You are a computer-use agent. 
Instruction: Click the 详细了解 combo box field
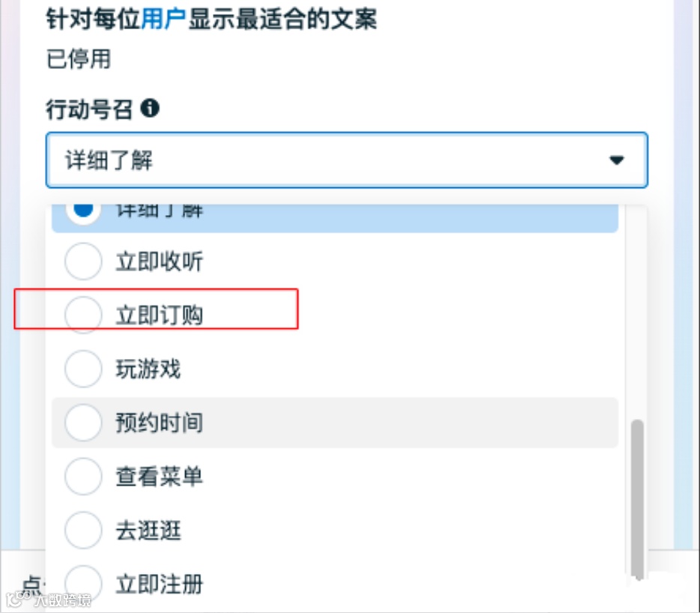pyautogui.click(x=346, y=160)
